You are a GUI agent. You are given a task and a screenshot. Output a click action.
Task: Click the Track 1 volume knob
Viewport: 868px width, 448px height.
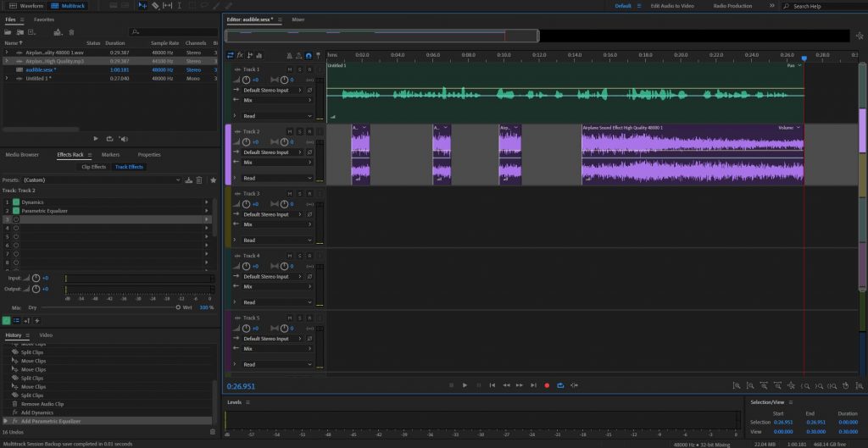coord(247,80)
